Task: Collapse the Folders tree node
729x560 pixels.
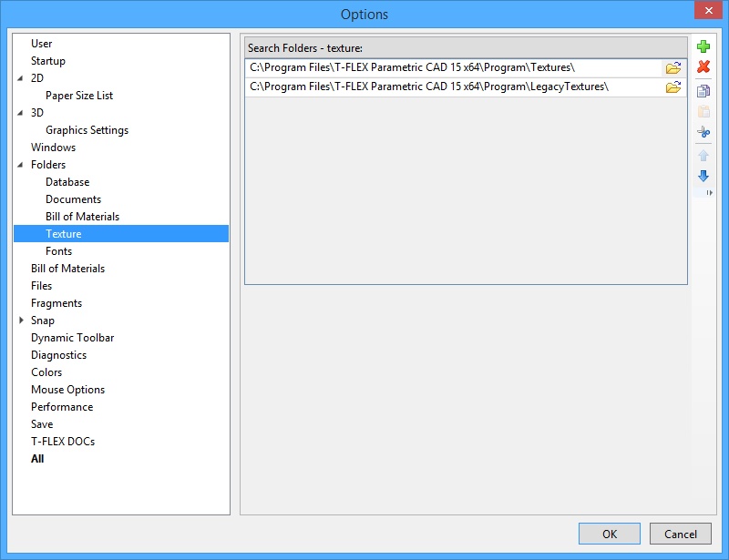Action: click(21, 166)
